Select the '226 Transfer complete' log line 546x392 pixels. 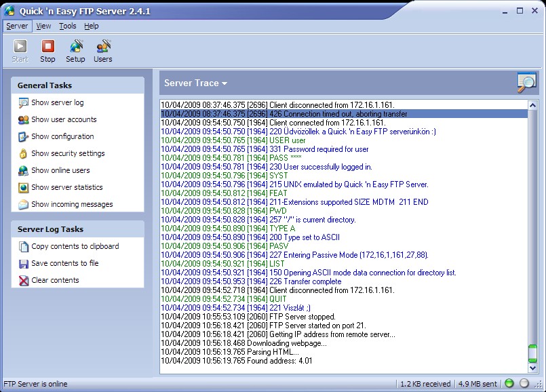344,281
